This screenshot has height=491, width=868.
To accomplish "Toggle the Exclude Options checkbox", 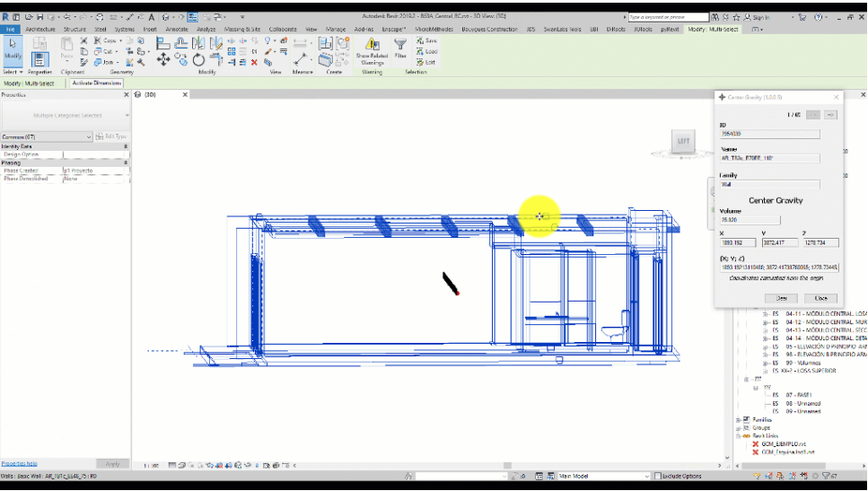I will tap(658, 476).
